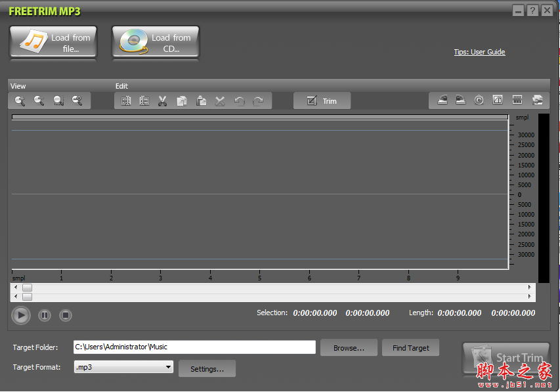Click the Load from file button
The width and height of the screenshot is (560, 392).
point(53,42)
